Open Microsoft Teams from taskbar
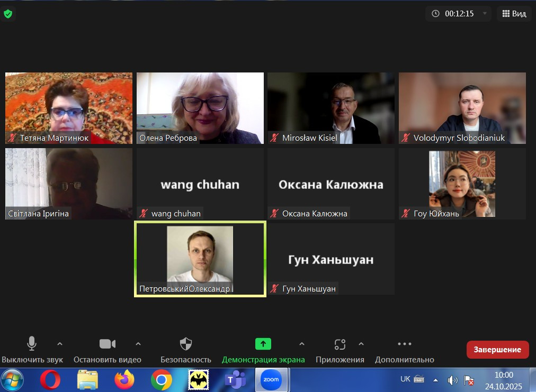The image size is (536, 392). pos(236,380)
